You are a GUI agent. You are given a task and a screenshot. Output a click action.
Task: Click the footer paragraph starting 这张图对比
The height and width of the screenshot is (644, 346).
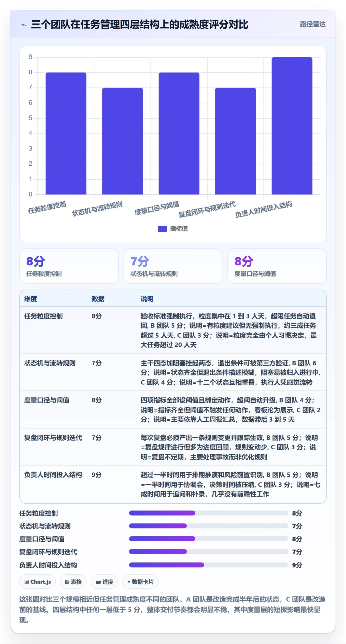tap(173, 610)
